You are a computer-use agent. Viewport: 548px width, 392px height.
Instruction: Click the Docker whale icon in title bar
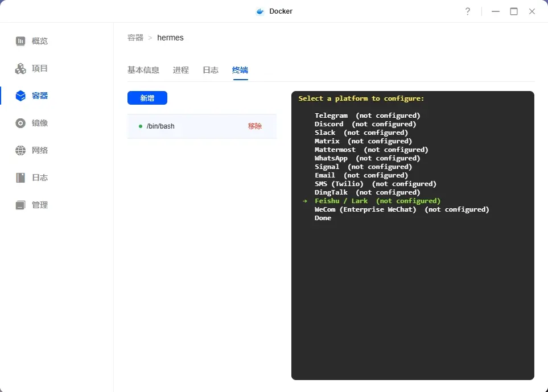click(x=260, y=11)
